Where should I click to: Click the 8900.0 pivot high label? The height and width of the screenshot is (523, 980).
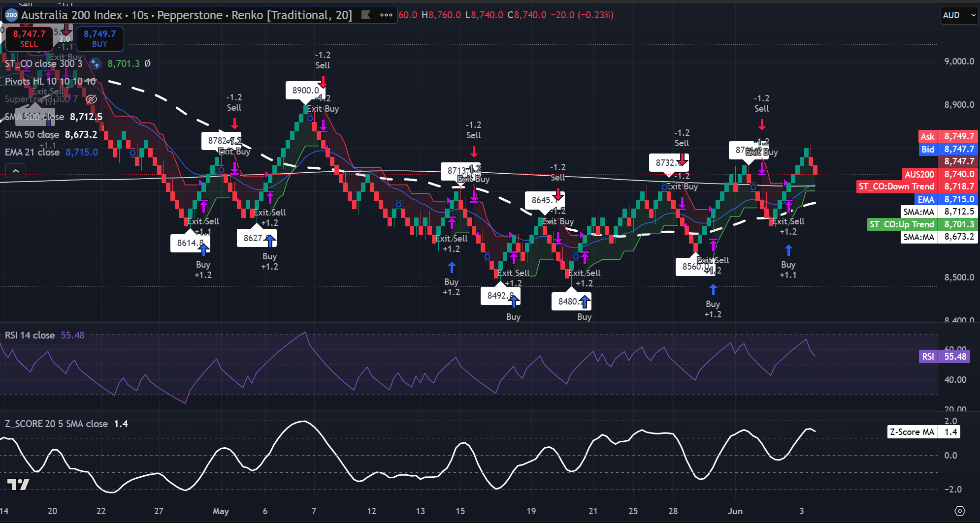point(305,91)
